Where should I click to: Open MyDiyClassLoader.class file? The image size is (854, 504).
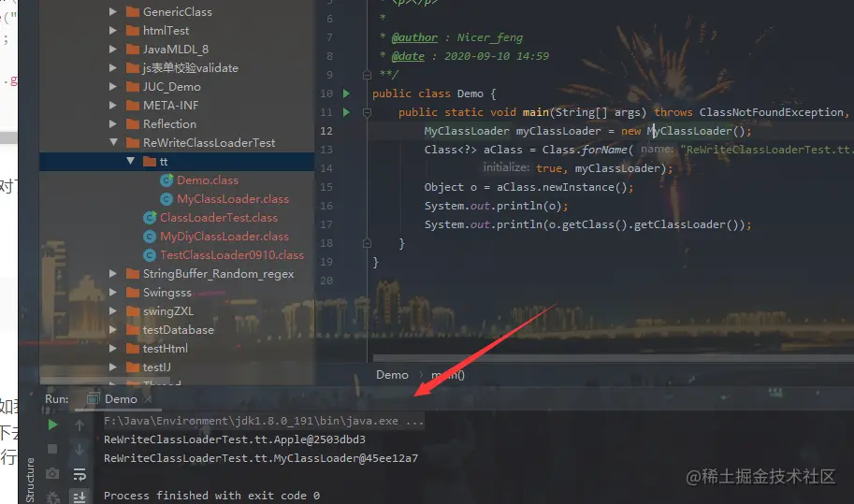224,237
